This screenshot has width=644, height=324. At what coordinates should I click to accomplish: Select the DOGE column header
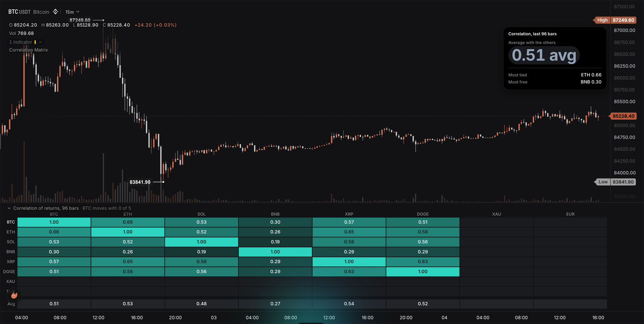pos(423,214)
